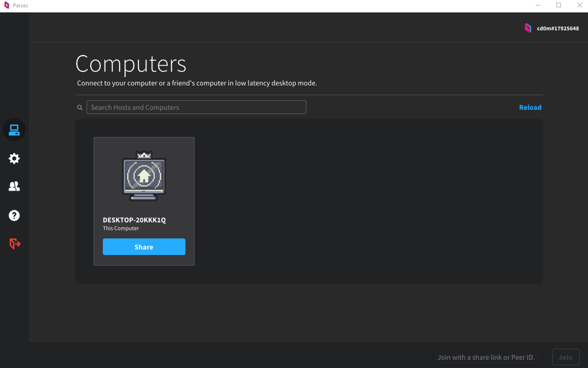
Task: Maximize the Parsec window
Action: [x=559, y=6]
